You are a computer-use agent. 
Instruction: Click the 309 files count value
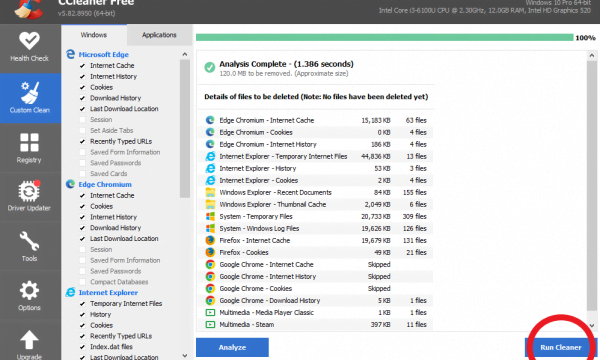[414, 216]
